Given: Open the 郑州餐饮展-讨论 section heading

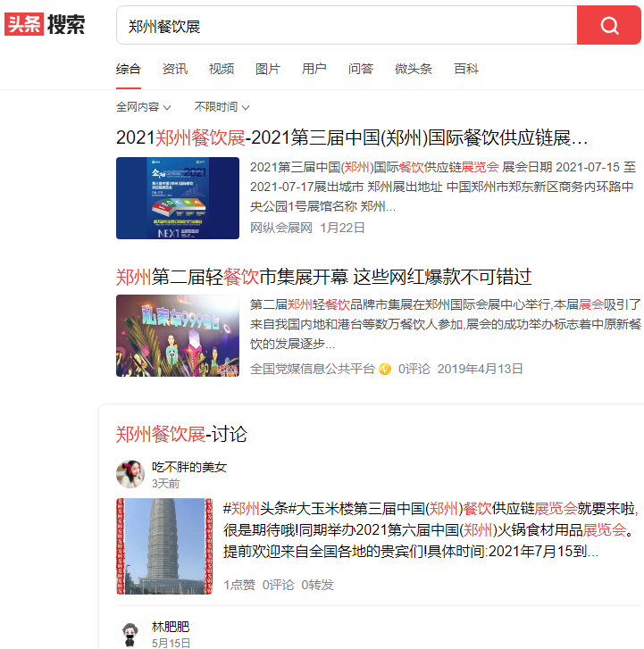Looking at the screenshot, I should coord(181,434).
